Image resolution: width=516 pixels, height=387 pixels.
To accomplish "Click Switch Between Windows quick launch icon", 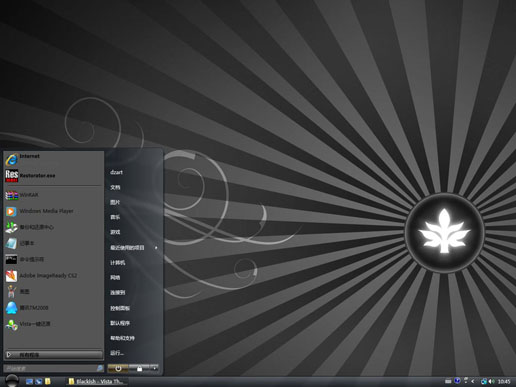I will pos(39,381).
